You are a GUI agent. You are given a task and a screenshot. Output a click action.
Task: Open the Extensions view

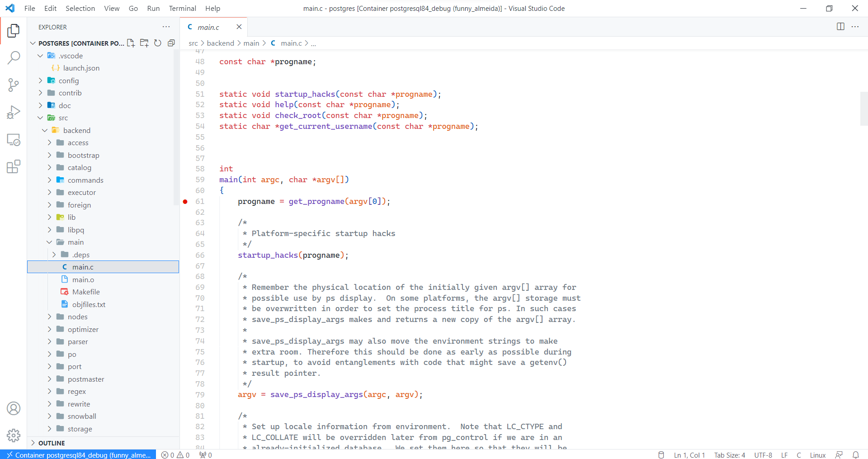(x=14, y=167)
